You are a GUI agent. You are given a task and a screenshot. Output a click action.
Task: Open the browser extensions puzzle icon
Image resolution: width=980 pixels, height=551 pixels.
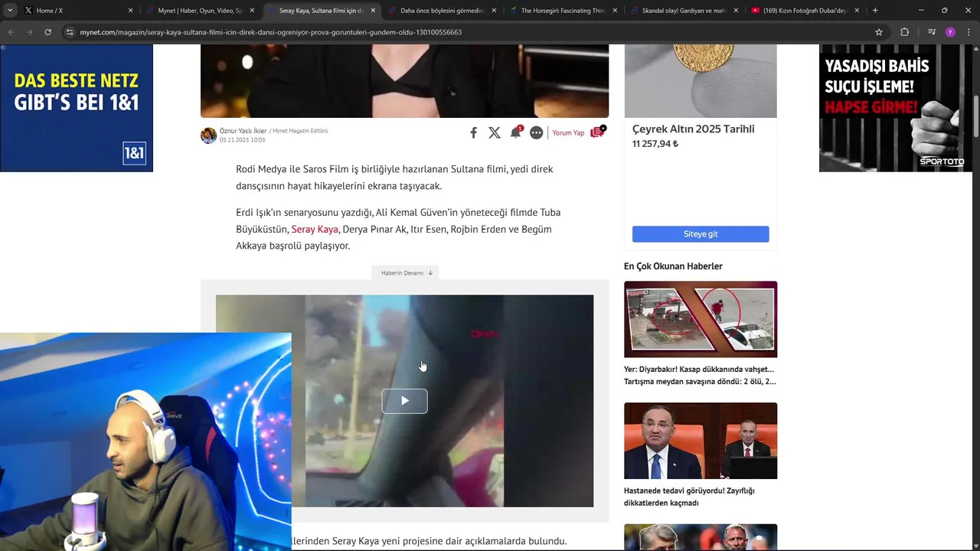[905, 32]
